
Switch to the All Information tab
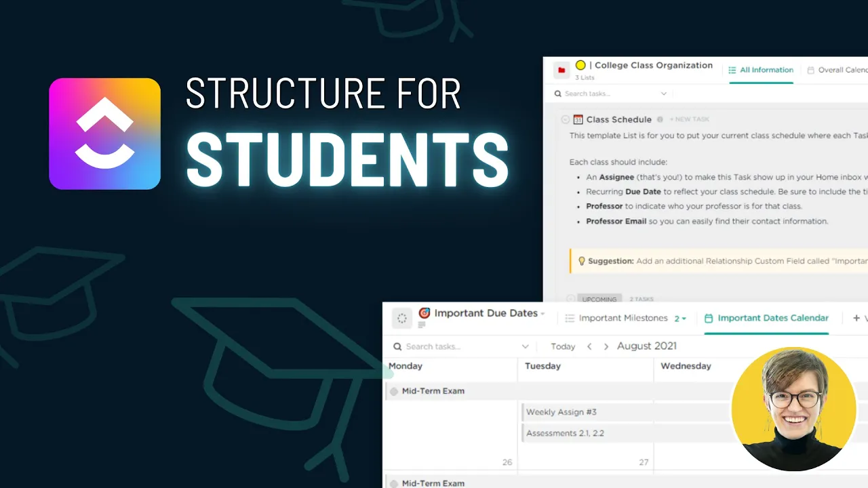click(761, 70)
